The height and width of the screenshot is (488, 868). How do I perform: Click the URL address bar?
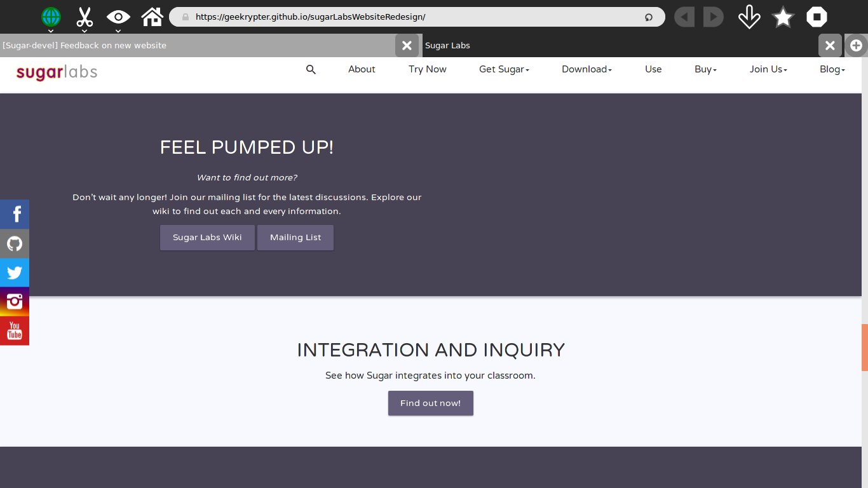point(413,17)
